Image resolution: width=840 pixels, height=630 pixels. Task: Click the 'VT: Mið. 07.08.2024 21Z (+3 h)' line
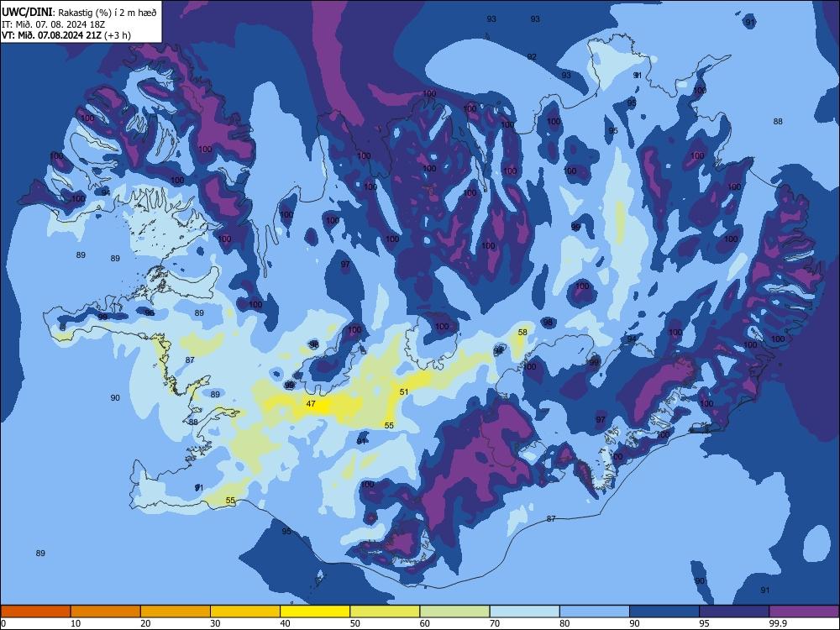point(66,35)
